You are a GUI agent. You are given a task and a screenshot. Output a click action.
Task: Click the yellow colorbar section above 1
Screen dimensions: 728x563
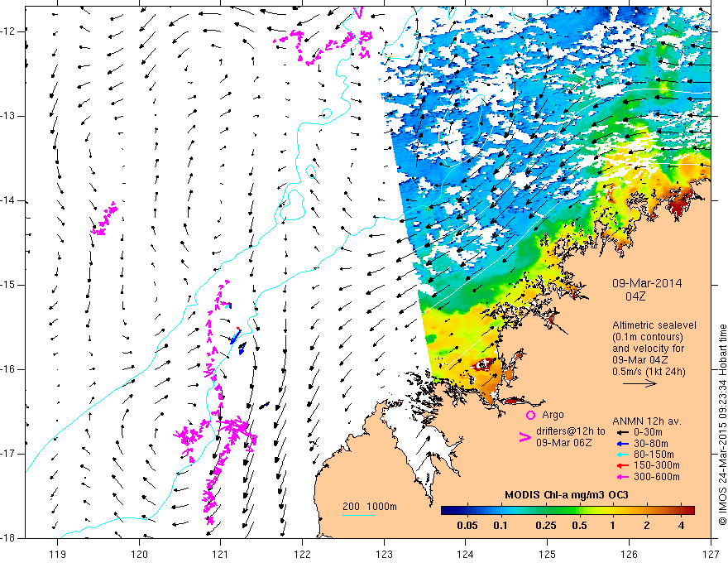[613, 511]
